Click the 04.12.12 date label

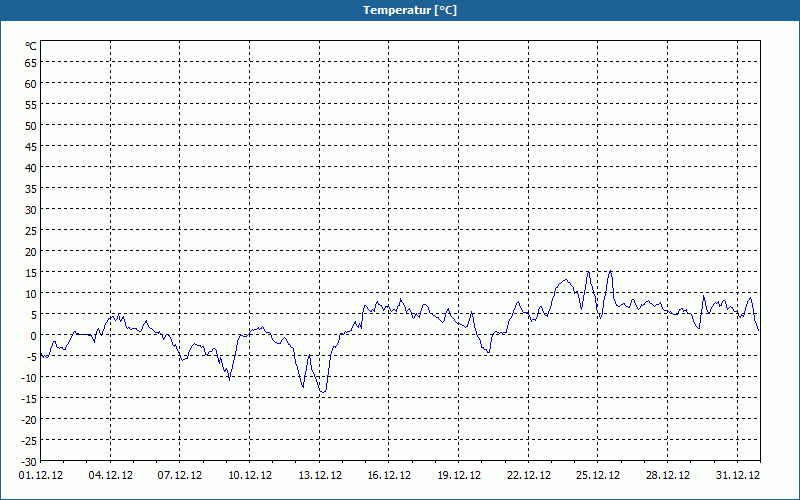(111, 475)
